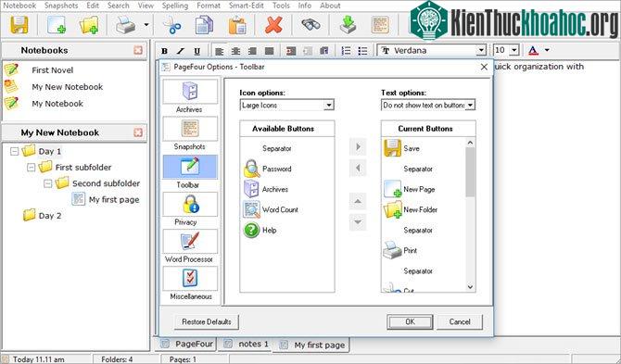Open the Print options dropdown arrow

point(146,25)
